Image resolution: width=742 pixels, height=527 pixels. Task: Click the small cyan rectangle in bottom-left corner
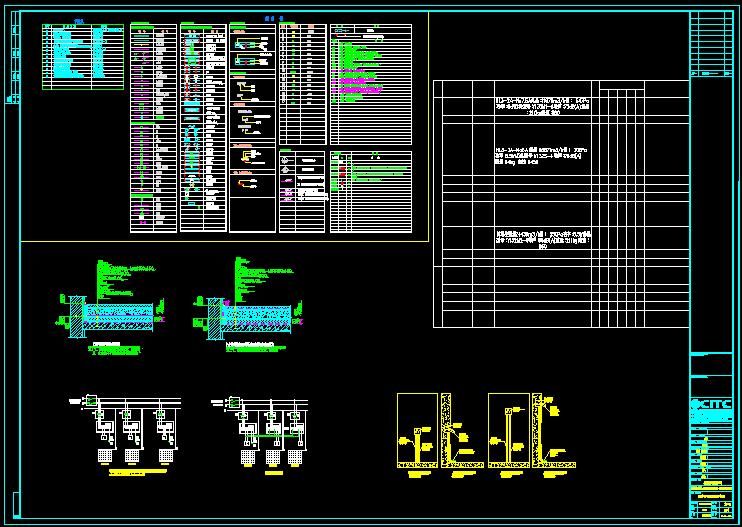coord(15,503)
